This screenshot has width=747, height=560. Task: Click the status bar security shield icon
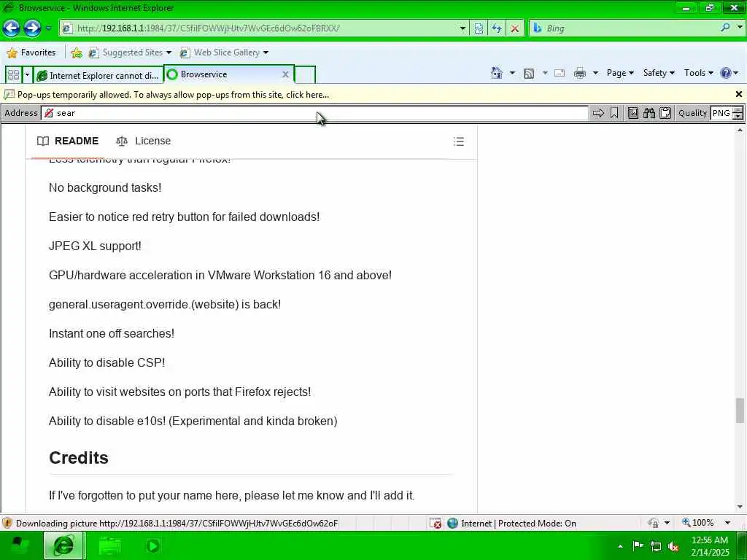7,523
